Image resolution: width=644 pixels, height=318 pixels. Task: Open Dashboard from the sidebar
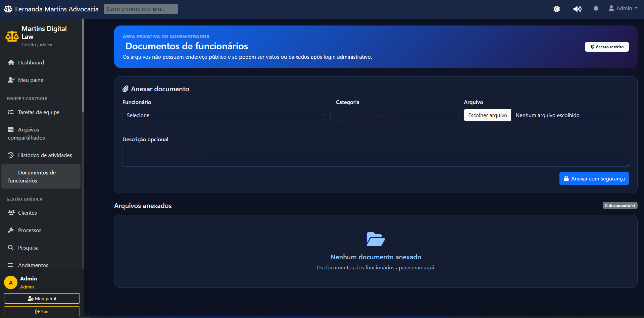[x=41, y=62]
